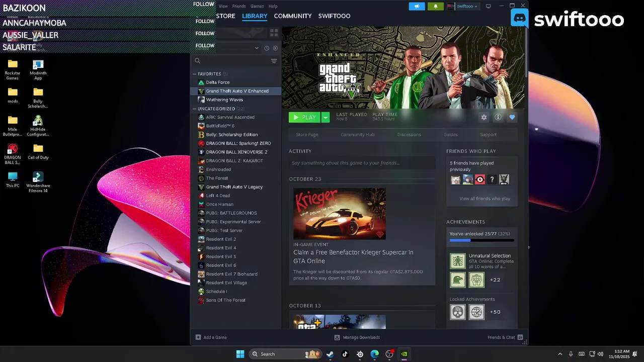Click the Add a Game plus icon
This screenshot has height=362, width=644.
pos(198,337)
